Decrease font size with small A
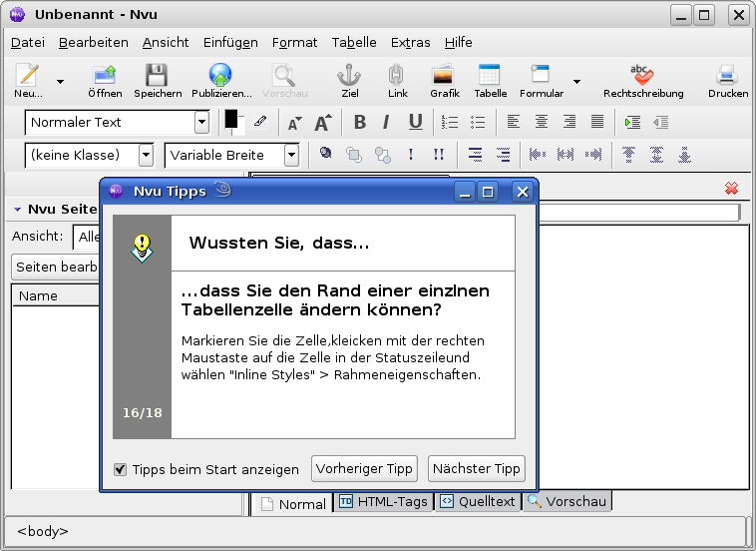The width and height of the screenshot is (756, 551). coord(294,124)
